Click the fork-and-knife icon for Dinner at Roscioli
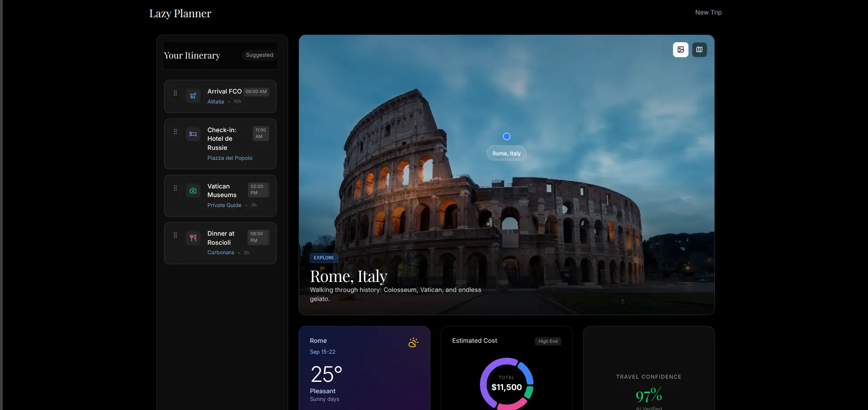Screen dimensions: 868x410 [x=193, y=237]
